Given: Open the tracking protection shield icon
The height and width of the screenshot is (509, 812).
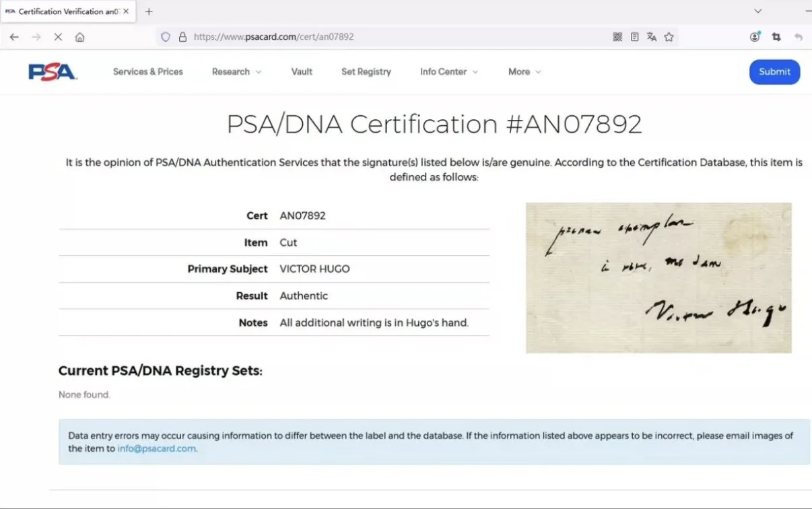Looking at the screenshot, I should point(166,37).
